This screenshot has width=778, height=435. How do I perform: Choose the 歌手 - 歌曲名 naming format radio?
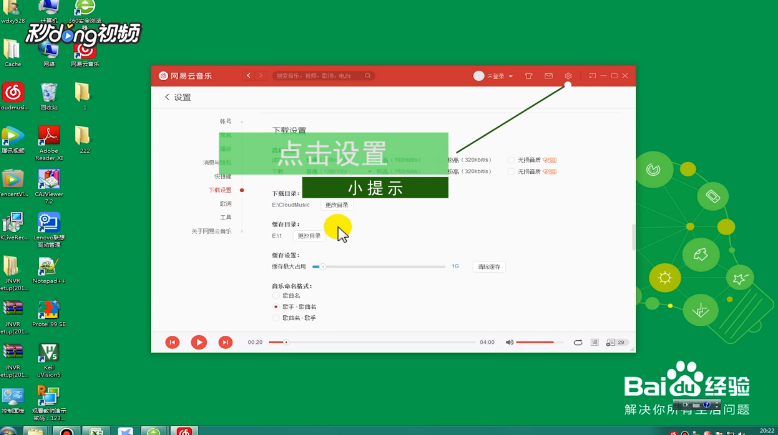click(x=276, y=307)
